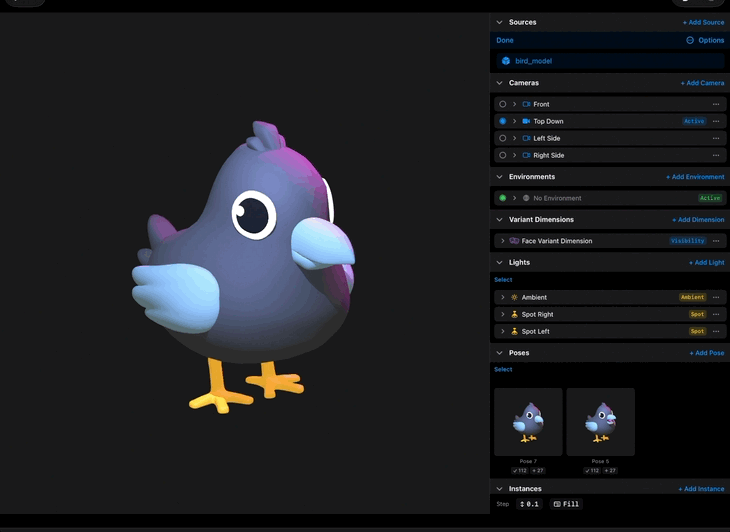Click Select under the Lights header
730x532 pixels.
click(x=503, y=280)
